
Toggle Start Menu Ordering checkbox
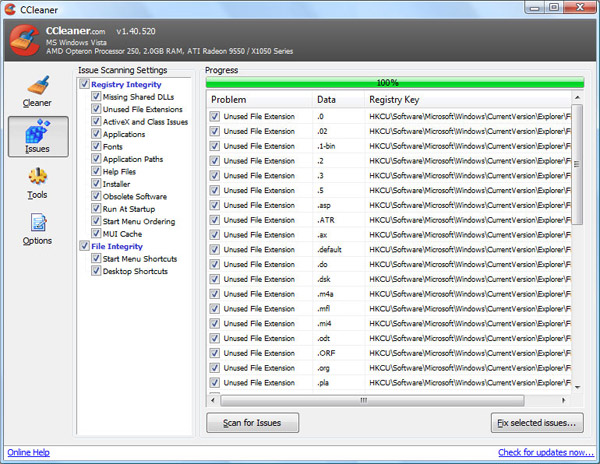96,221
